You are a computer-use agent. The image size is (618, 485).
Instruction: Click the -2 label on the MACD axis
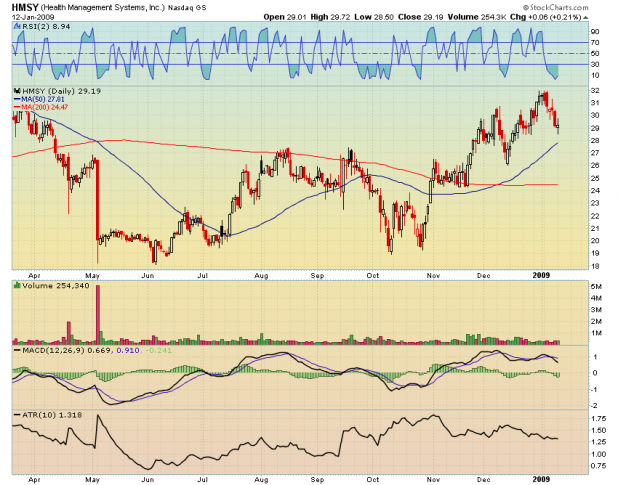(595, 406)
